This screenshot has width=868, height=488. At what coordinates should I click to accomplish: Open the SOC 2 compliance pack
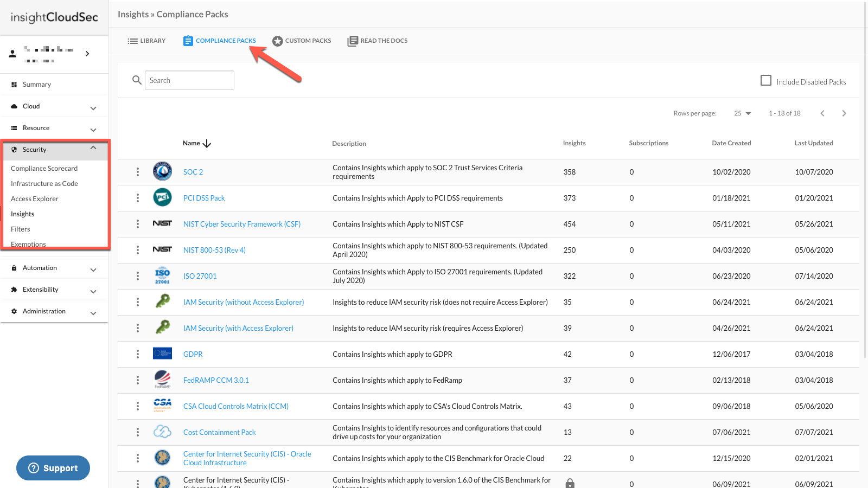coord(193,172)
